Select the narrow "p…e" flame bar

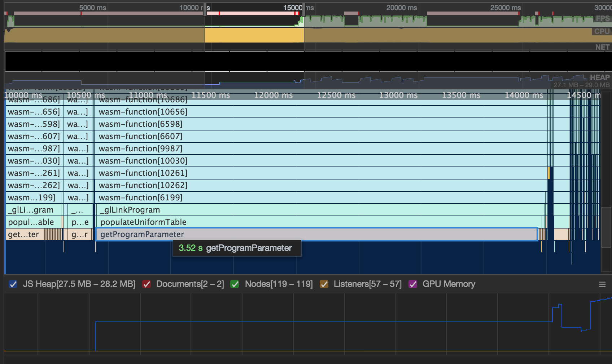tap(80, 222)
